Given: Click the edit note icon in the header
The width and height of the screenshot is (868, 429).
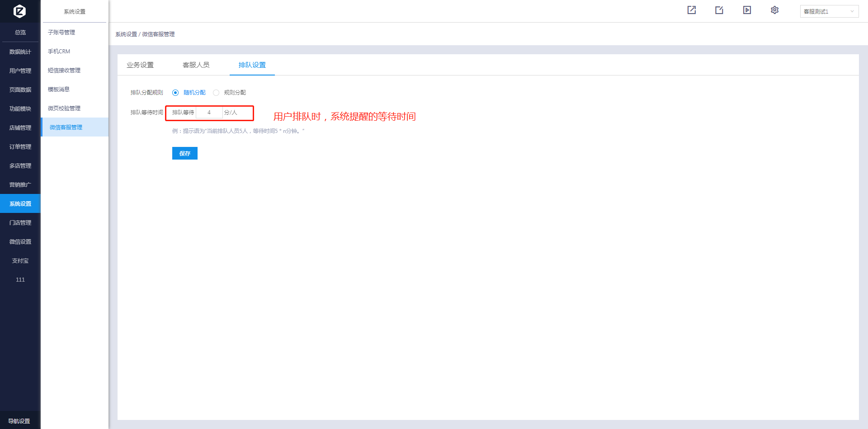Looking at the screenshot, I should coord(719,10).
